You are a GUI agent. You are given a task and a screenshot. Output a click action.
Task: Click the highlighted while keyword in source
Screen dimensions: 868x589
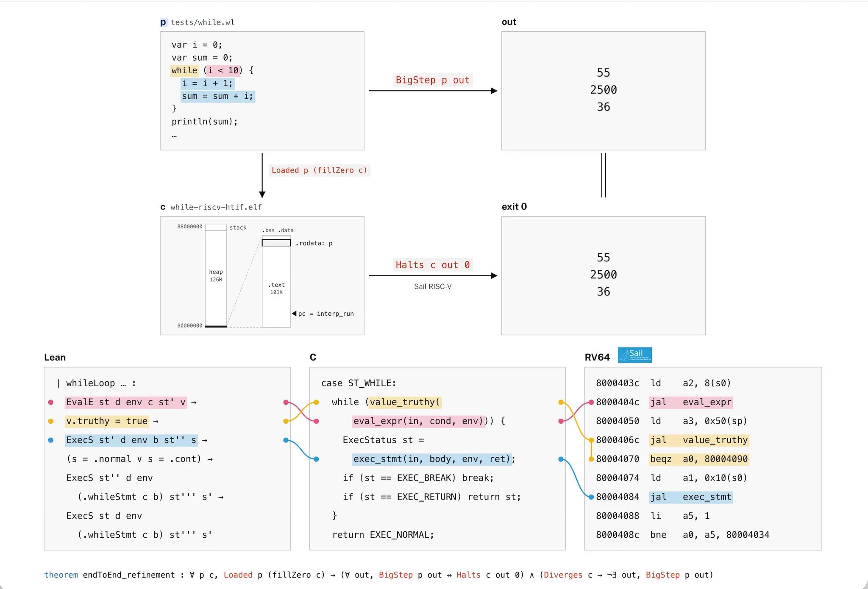[x=184, y=70]
